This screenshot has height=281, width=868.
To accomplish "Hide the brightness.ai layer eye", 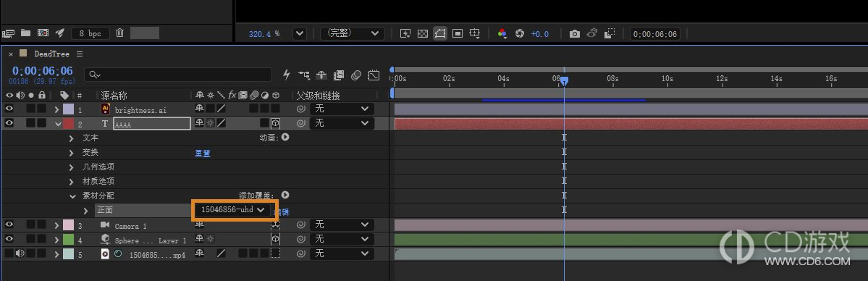I will (9, 109).
